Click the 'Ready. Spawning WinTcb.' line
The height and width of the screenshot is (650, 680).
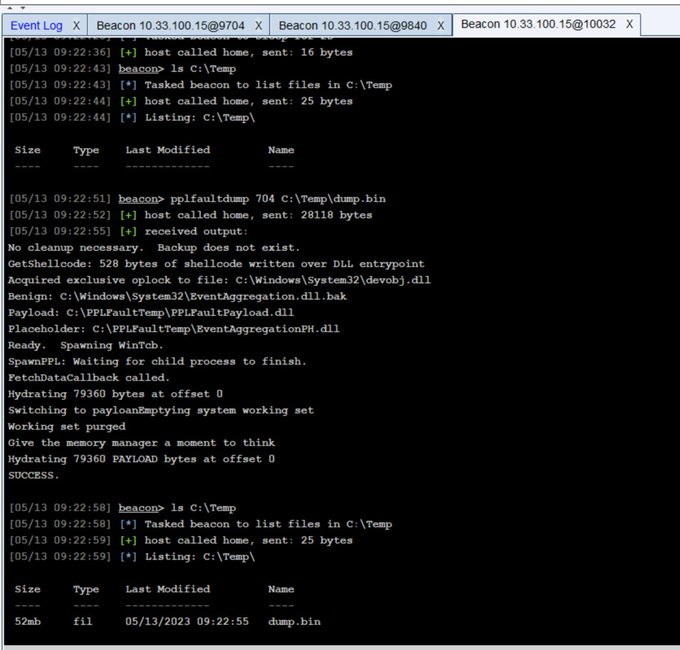[x=85, y=345]
